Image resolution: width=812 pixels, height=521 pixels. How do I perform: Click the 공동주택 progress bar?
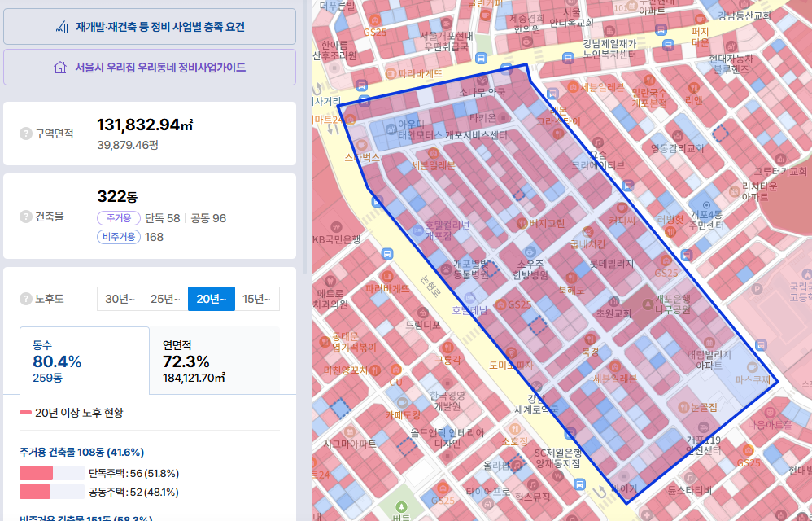coord(52,492)
